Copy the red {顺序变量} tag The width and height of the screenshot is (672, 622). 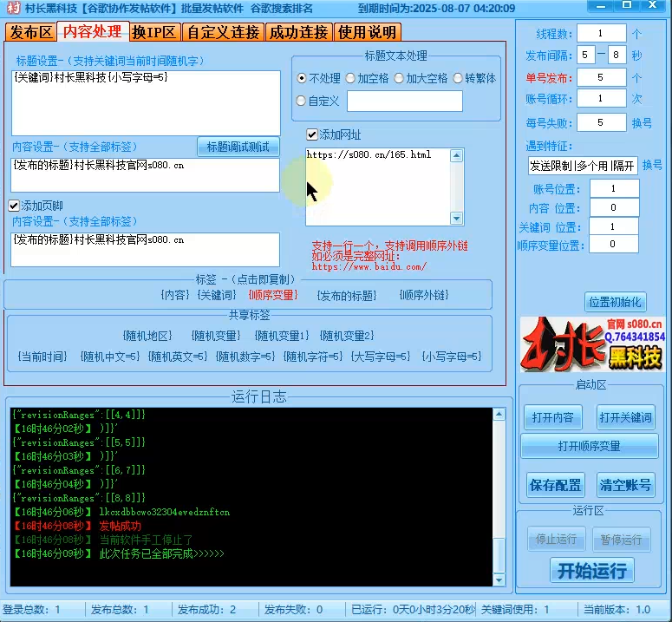[273, 295]
